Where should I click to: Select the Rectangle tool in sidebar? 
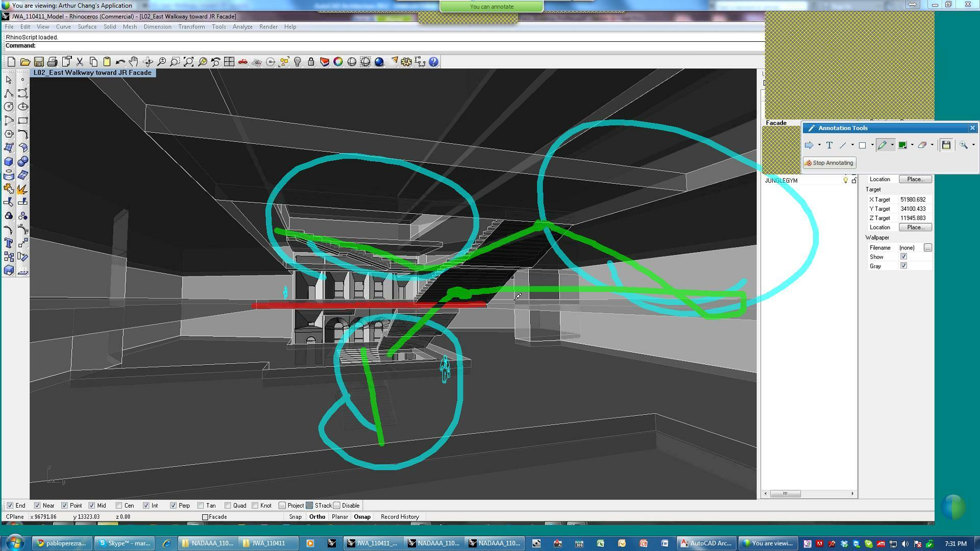point(23,120)
